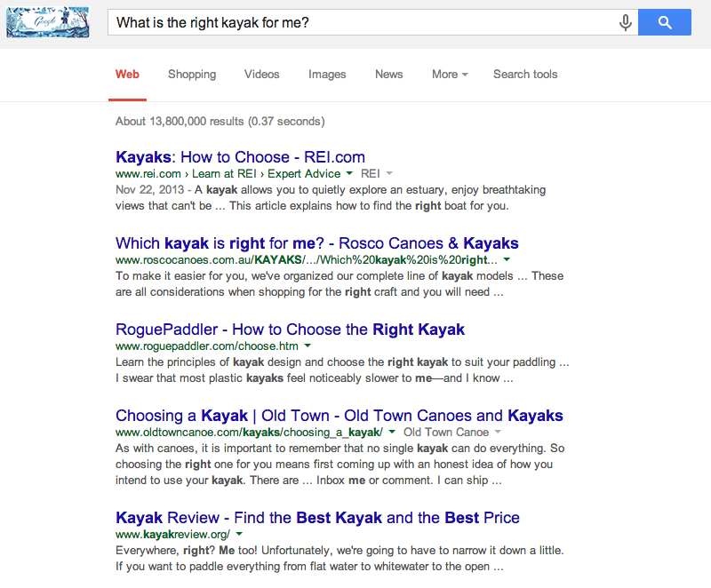This screenshot has height=588, width=711.
Task: Open 'Choosing a Kayak | Old Town' result
Action: tap(340, 416)
